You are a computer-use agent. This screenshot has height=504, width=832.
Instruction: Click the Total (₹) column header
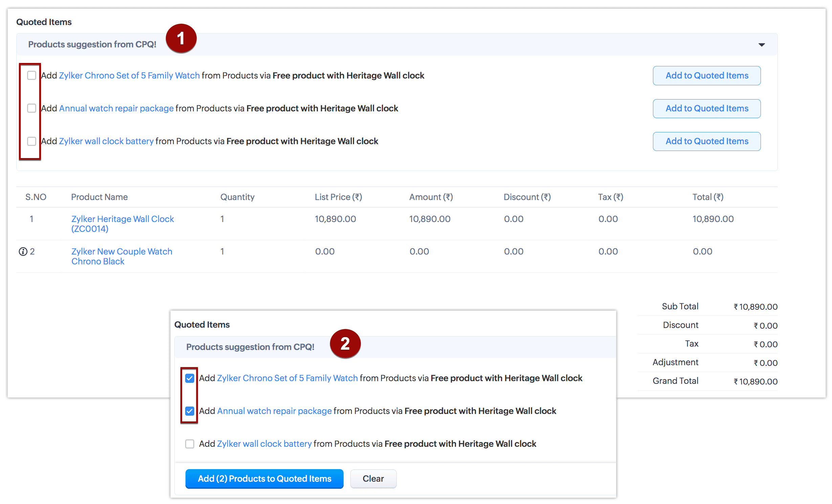[708, 197]
